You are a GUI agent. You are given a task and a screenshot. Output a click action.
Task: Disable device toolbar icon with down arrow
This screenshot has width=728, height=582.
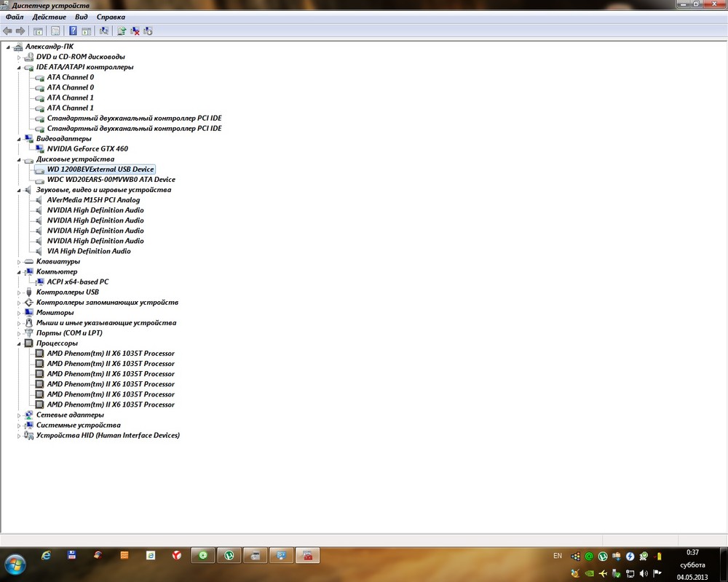pos(148,31)
